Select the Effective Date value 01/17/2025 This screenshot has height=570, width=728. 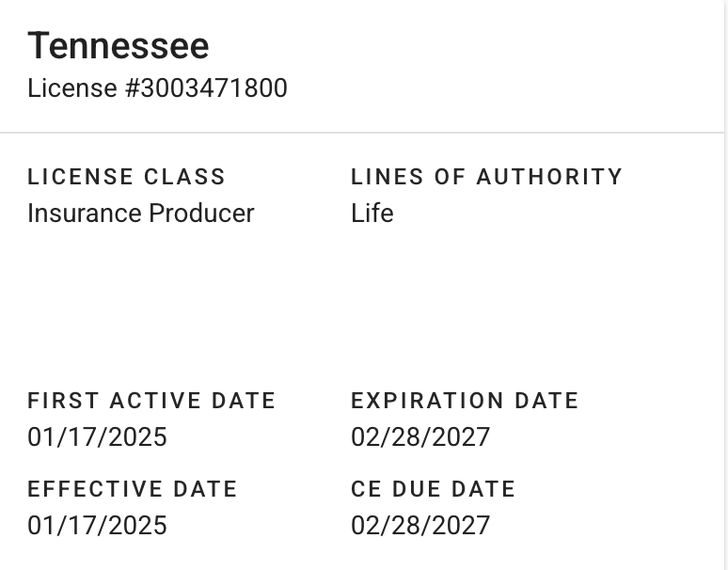pos(97,525)
